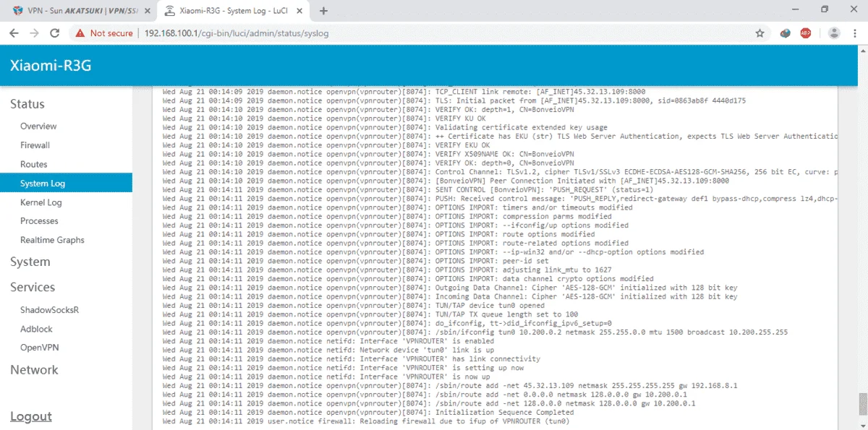Open the Chrome profile avatar
Screen dimensions: 868x430
[x=834, y=33]
